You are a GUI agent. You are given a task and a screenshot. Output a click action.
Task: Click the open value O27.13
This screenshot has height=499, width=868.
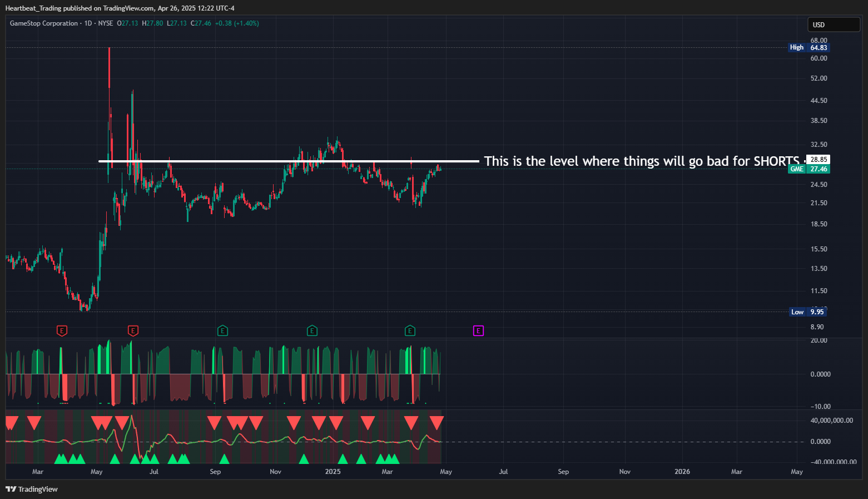coord(128,23)
